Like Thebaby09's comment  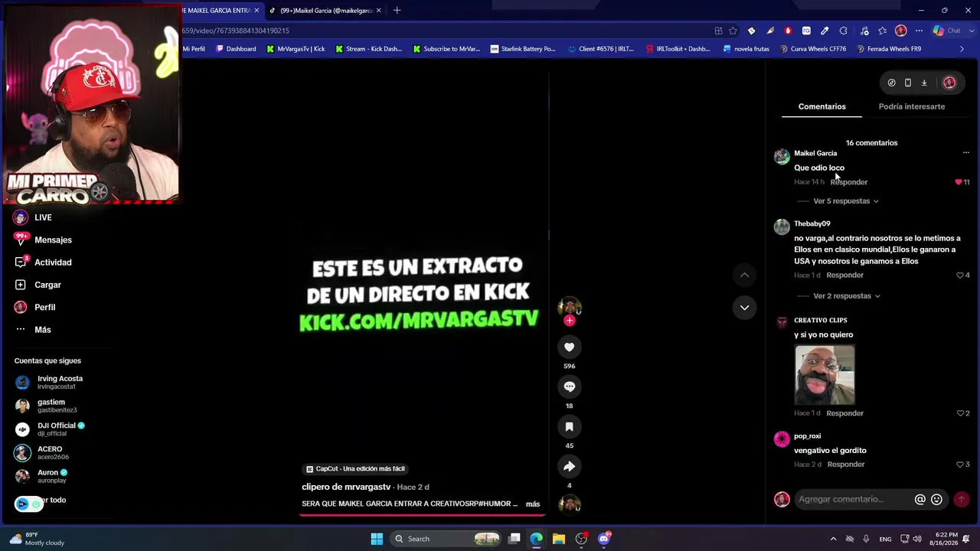coord(960,275)
